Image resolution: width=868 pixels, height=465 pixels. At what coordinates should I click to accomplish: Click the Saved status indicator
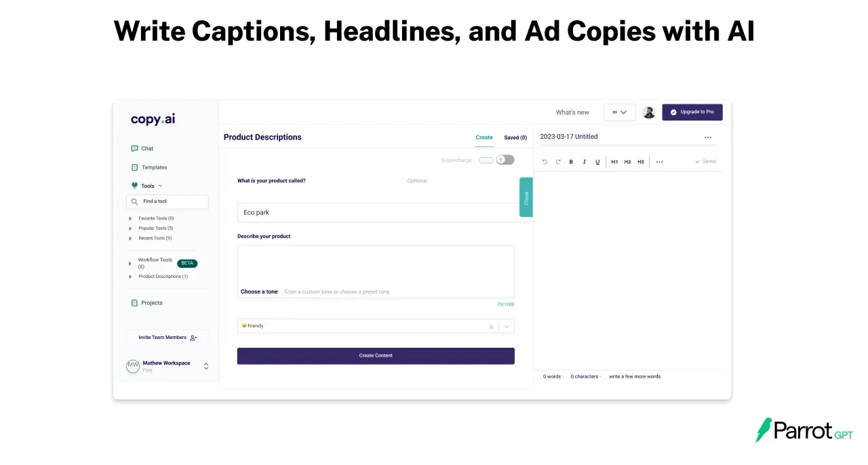(705, 162)
